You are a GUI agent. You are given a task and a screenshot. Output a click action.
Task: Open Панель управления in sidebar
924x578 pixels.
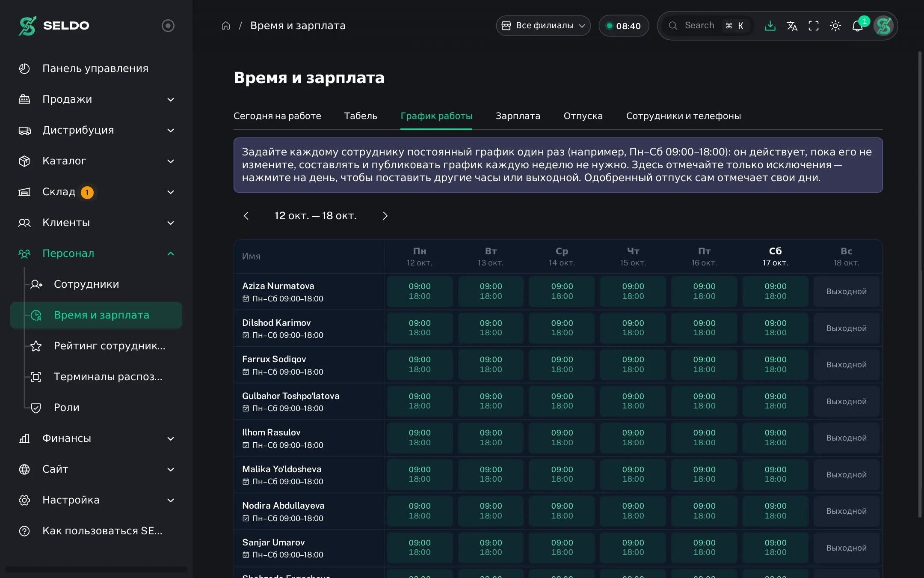coord(96,69)
